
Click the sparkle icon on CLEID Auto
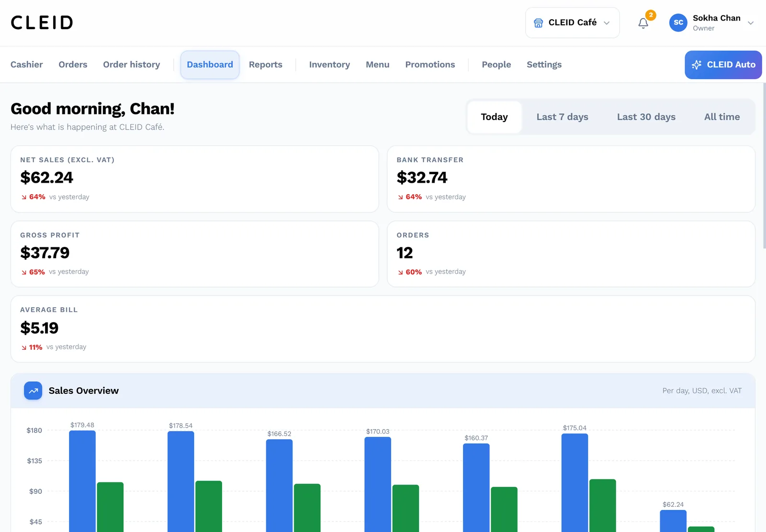pyautogui.click(x=697, y=65)
